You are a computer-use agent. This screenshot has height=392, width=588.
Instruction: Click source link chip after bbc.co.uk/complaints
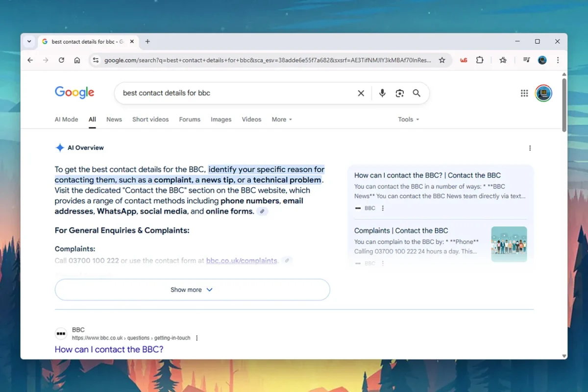tap(287, 261)
